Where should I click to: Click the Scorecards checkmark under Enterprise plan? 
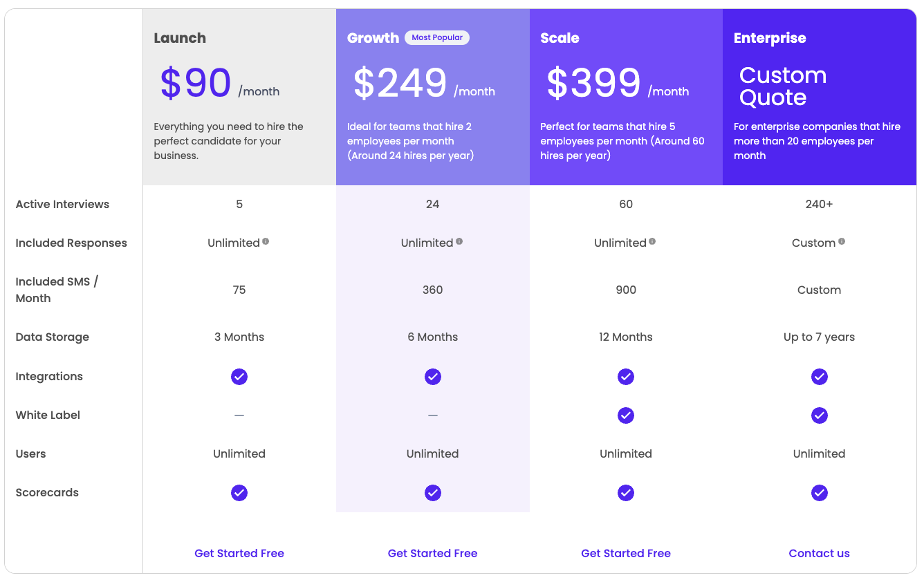[x=820, y=493]
